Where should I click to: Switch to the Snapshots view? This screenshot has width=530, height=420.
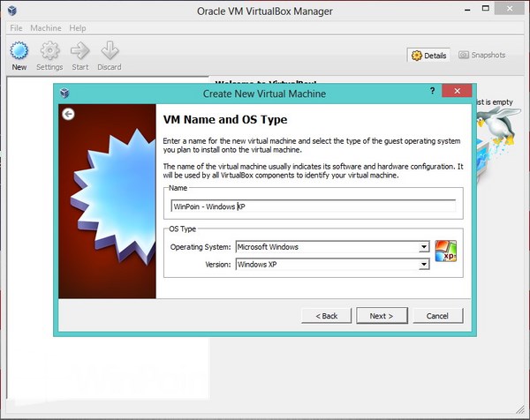point(482,55)
